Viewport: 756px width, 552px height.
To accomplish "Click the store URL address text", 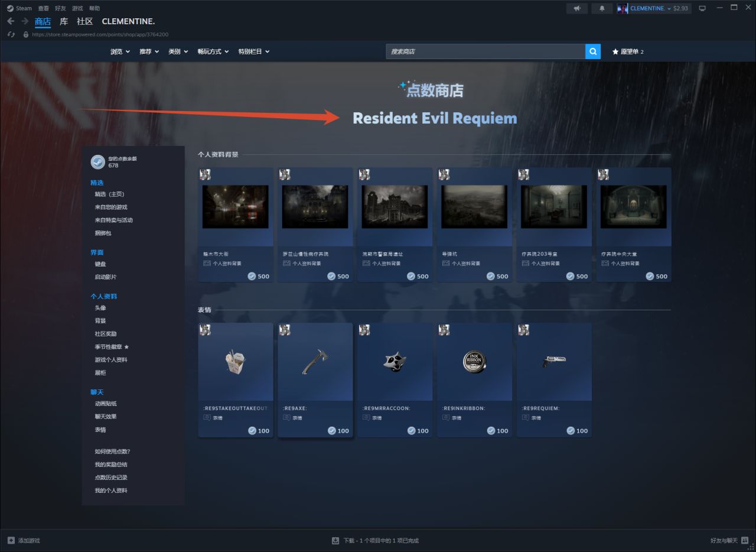I will click(100, 34).
